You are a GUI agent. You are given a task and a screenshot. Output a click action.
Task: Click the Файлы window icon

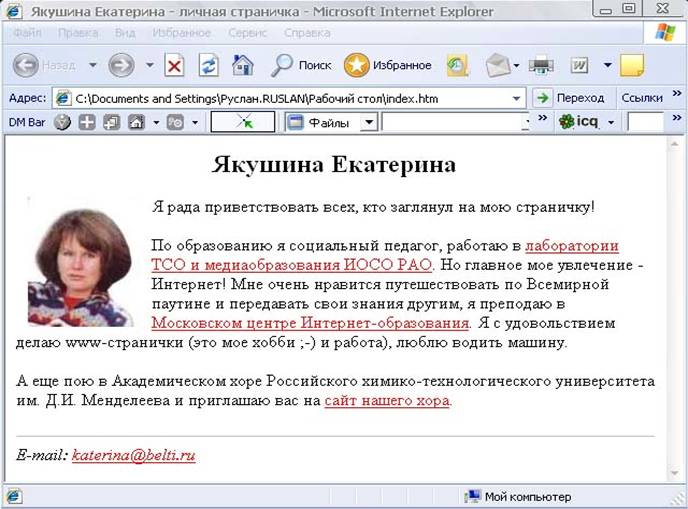tap(295, 122)
